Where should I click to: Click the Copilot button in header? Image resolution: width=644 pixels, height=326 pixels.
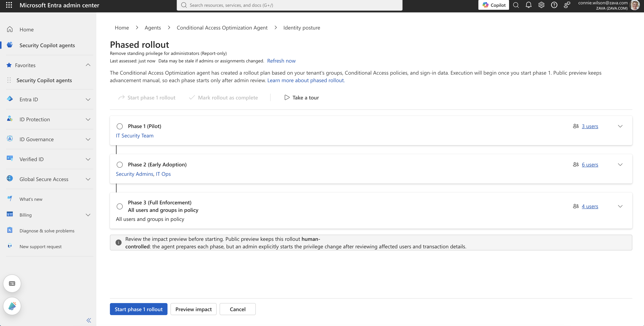(x=493, y=5)
